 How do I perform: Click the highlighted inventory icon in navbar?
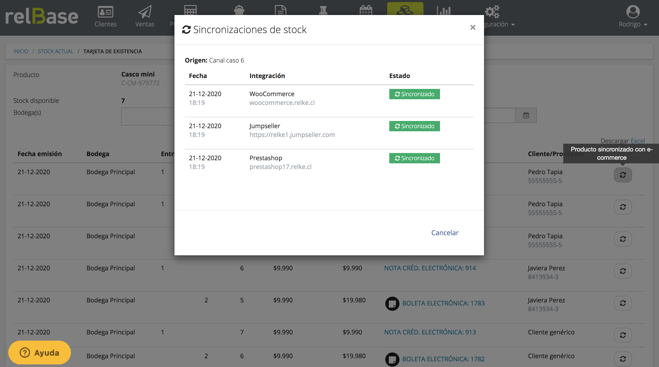pyautogui.click(x=405, y=9)
